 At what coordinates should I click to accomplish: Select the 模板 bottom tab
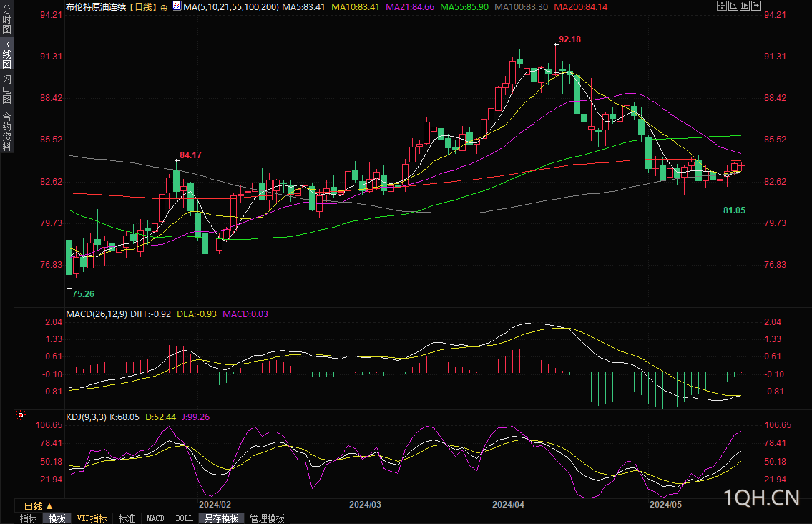coord(57,518)
